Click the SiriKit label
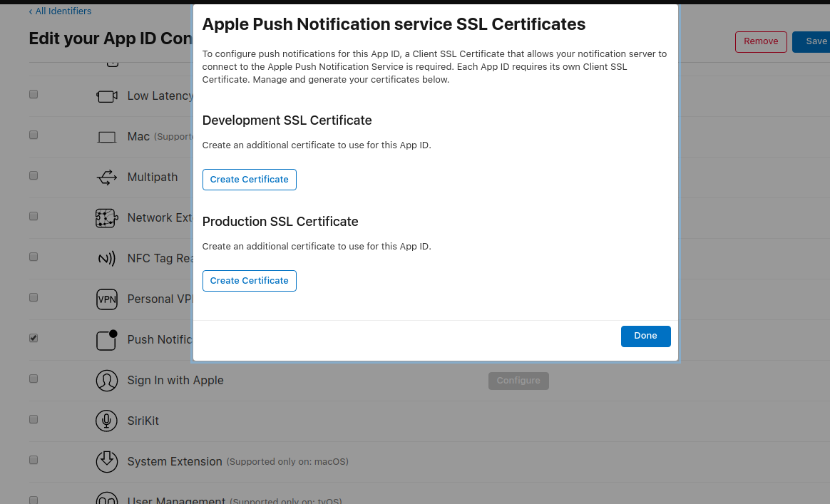830x504 pixels. (x=143, y=421)
